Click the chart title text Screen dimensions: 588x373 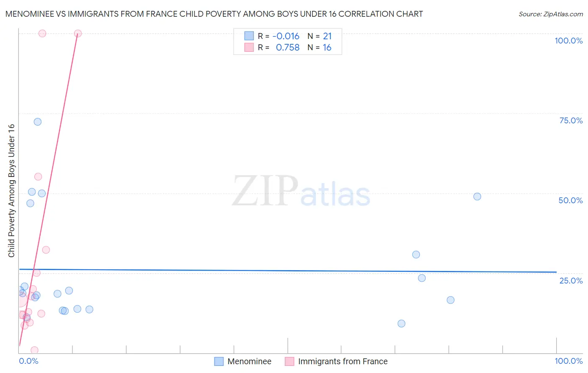pyautogui.click(x=214, y=14)
